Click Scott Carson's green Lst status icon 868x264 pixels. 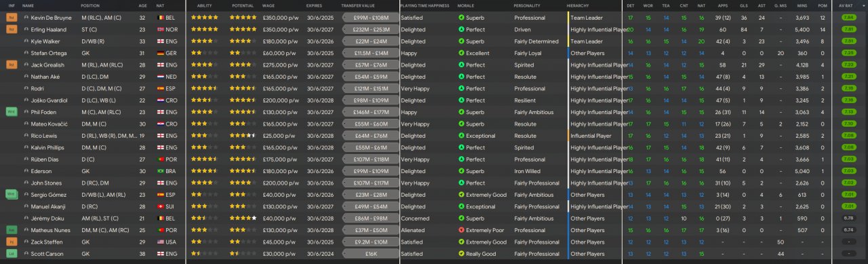(12, 254)
